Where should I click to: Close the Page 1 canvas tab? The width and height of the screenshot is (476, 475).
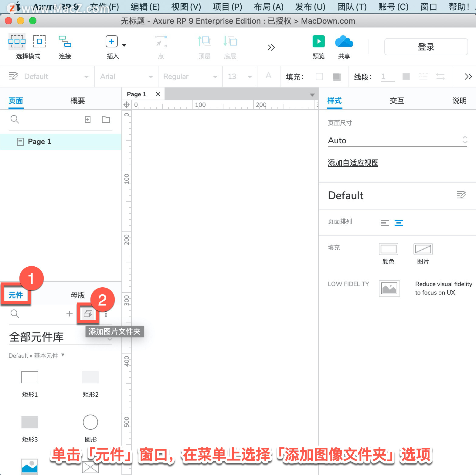tap(158, 94)
